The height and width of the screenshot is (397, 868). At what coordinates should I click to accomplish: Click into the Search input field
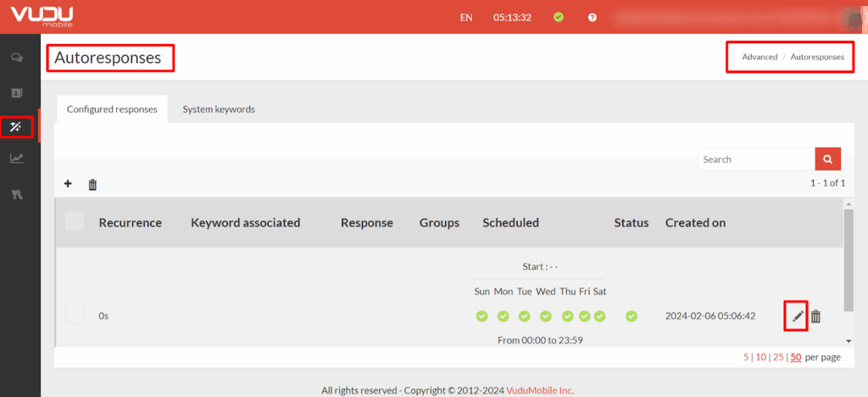click(755, 159)
